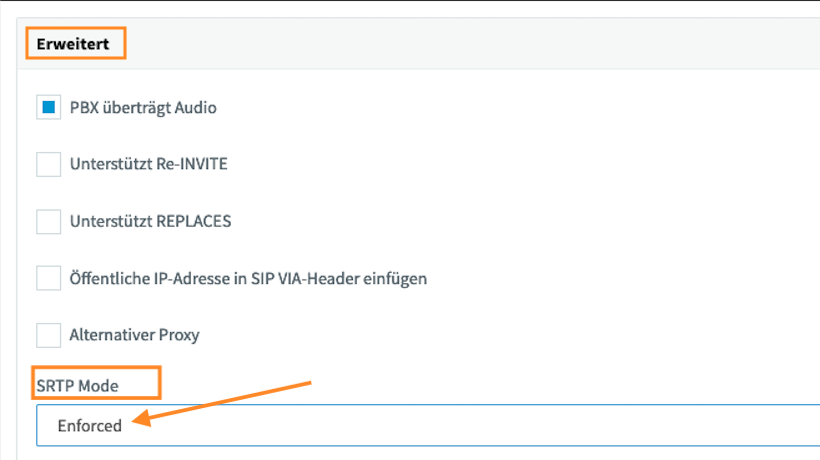Image resolution: width=820 pixels, height=460 pixels.
Task: Click the SRTP Mode label
Action: coord(77,386)
